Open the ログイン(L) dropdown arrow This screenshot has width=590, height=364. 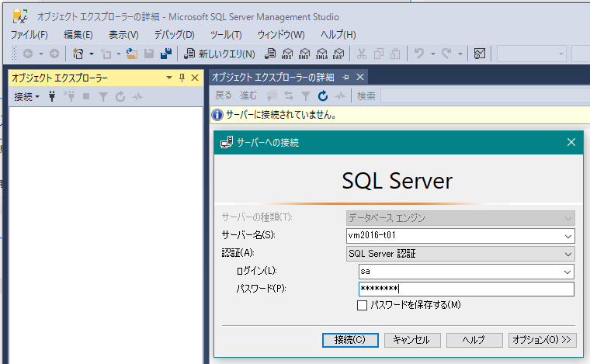click(567, 272)
